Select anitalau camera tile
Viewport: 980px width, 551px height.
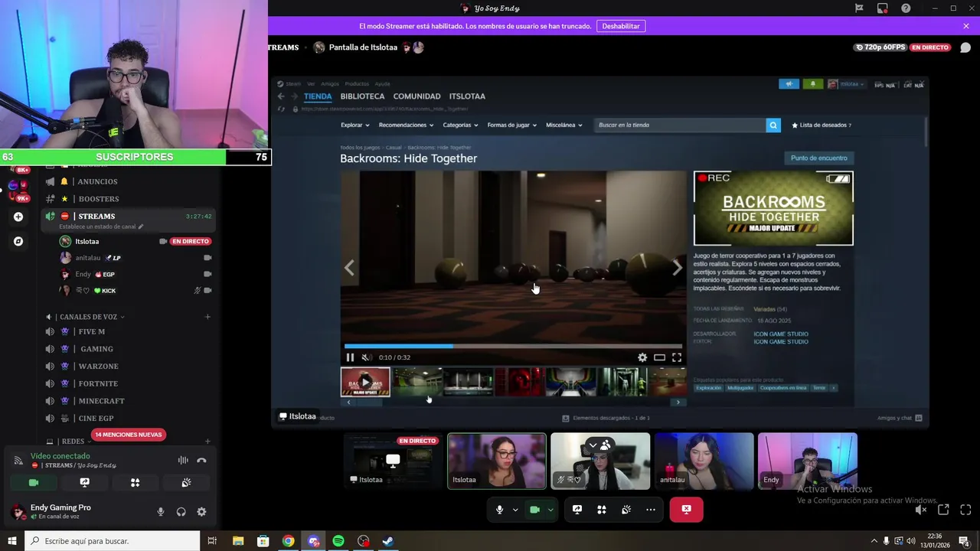(704, 461)
